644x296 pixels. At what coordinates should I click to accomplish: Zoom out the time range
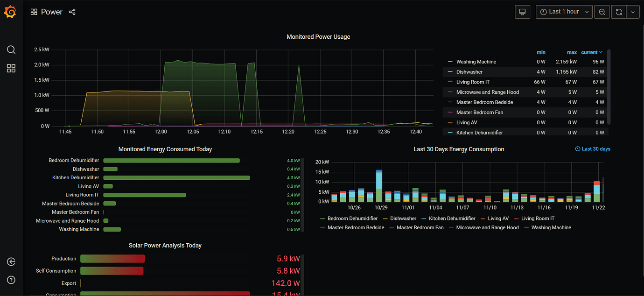pyautogui.click(x=602, y=12)
